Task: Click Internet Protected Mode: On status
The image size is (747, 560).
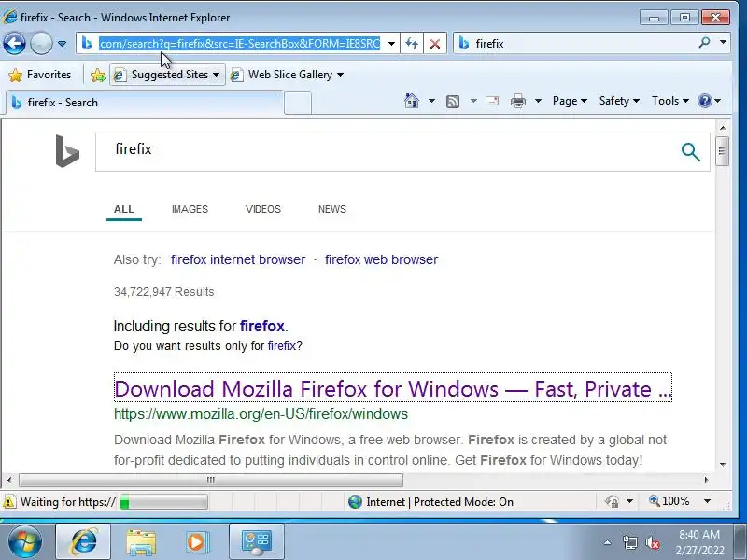Action: pos(431,502)
